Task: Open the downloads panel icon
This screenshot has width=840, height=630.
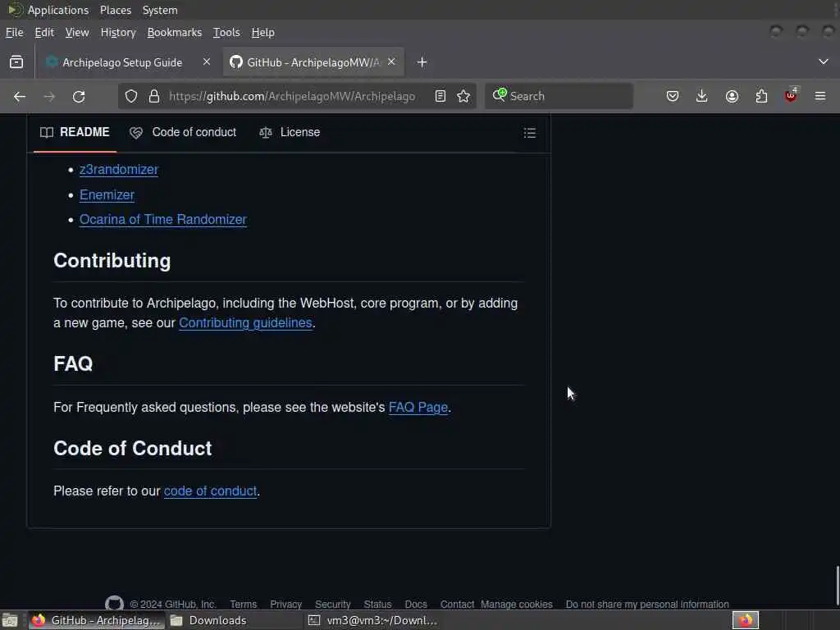Action: 702,97
